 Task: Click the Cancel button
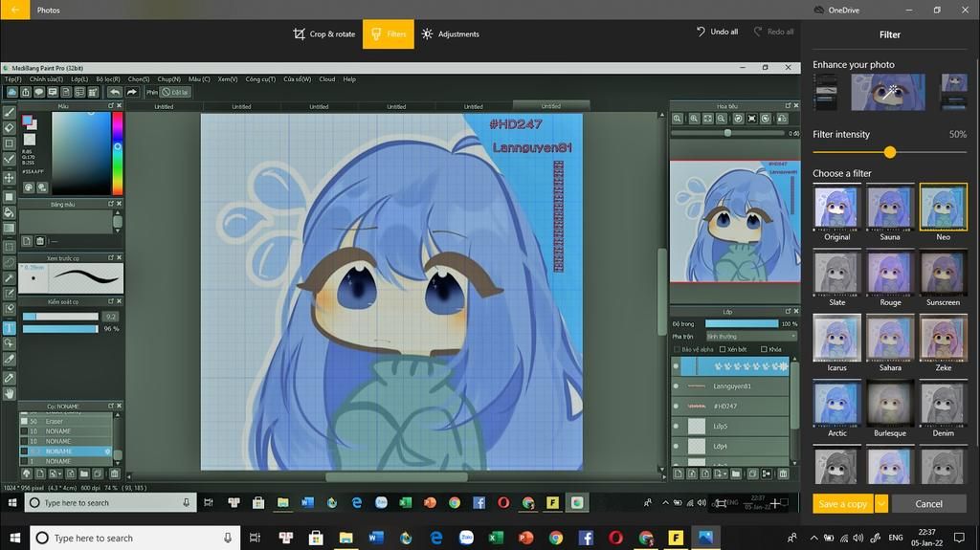pyautogui.click(x=928, y=504)
